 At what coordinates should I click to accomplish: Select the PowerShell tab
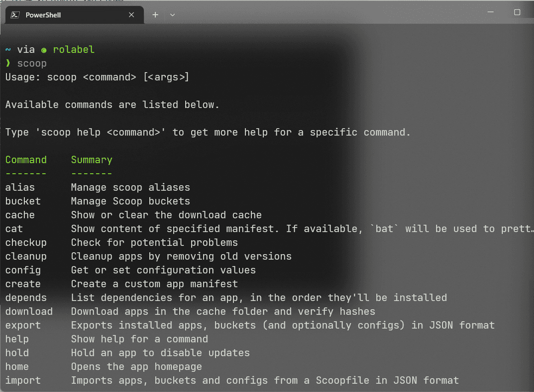(x=74, y=15)
